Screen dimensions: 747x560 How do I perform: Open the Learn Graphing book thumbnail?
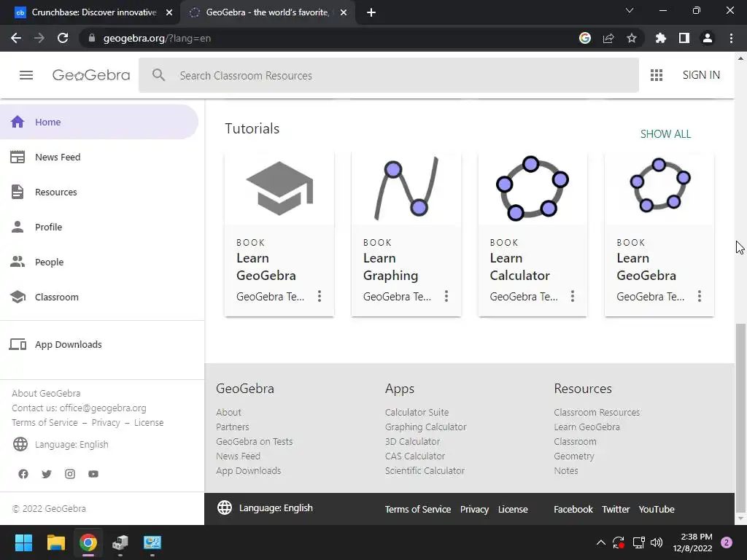406,189
